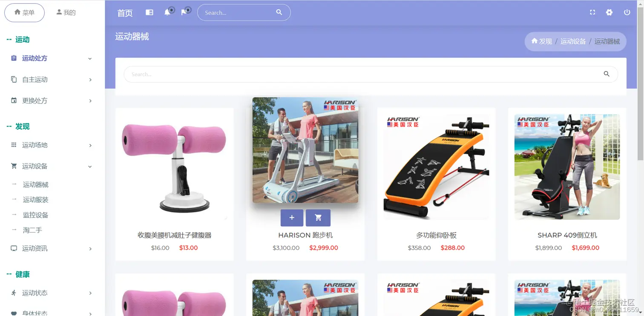Collapse the 运动处方 chevron
This screenshot has width=644, height=316.
point(90,58)
